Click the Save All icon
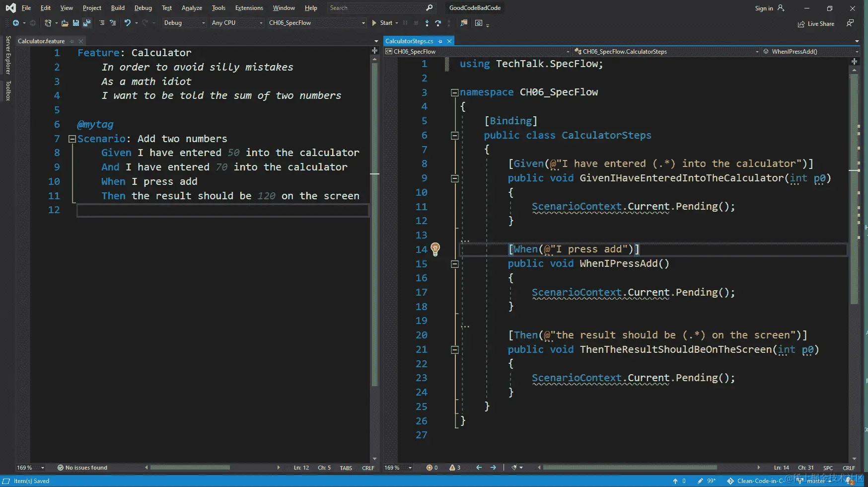The width and height of the screenshot is (868, 487). pos(87,23)
